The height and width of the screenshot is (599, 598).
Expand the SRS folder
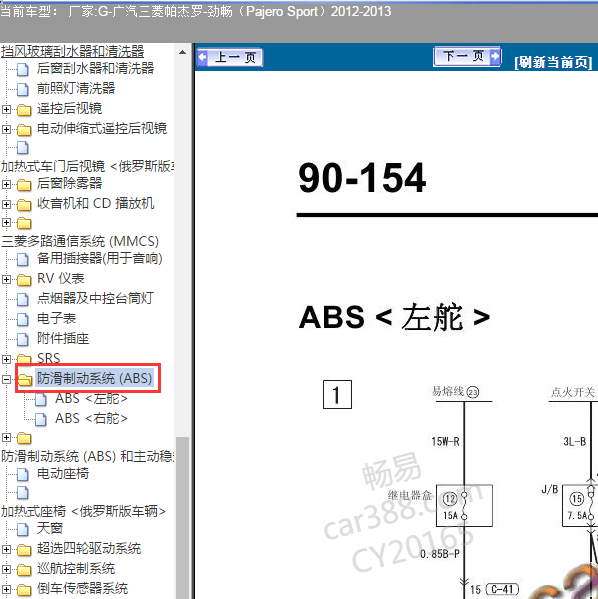(6, 359)
